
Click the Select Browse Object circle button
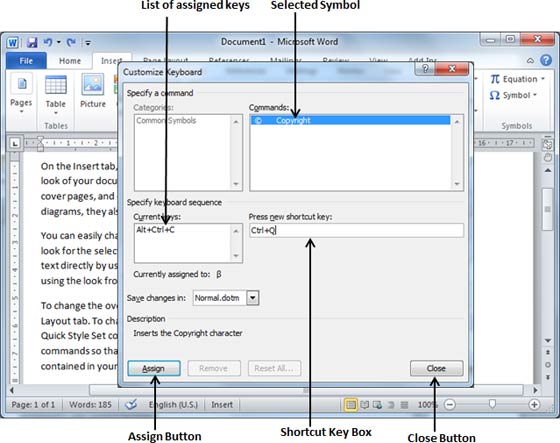click(x=548, y=365)
